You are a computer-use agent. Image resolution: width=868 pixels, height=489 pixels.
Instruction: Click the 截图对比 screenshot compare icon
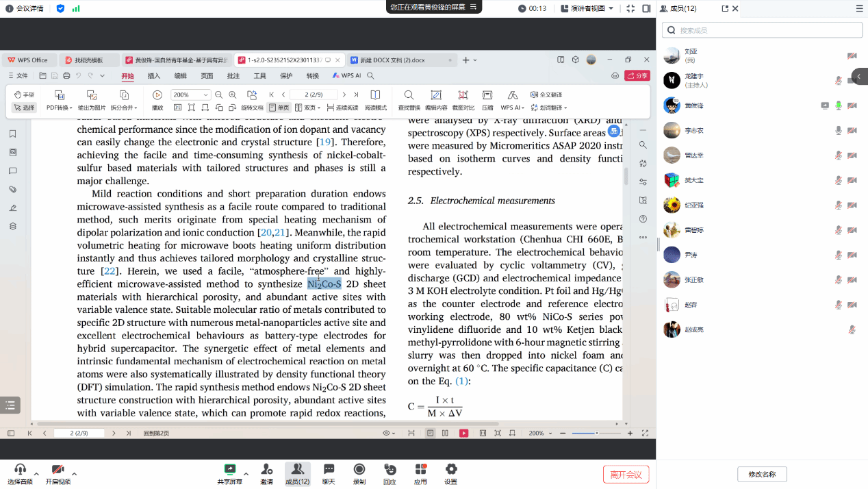463,96
